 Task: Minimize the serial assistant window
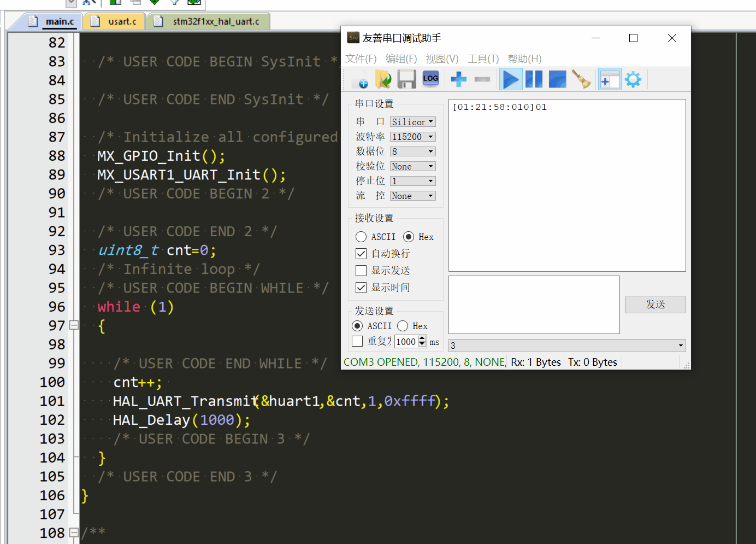tap(595, 38)
